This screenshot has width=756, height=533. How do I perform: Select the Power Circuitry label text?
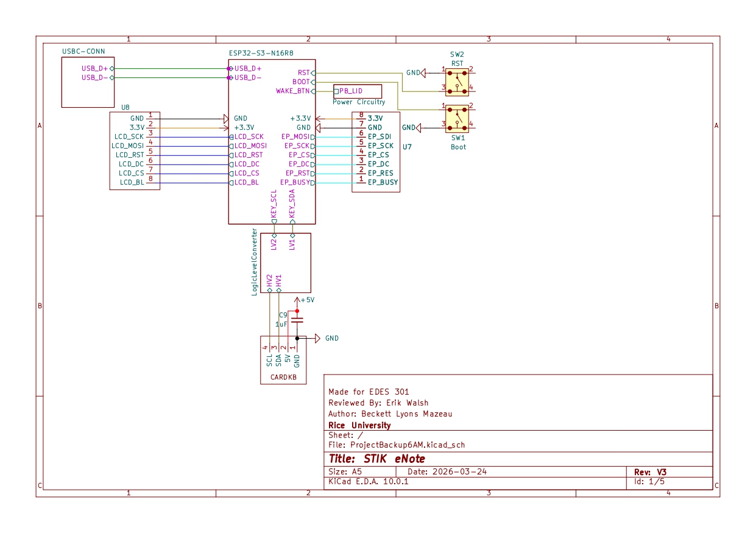359,102
